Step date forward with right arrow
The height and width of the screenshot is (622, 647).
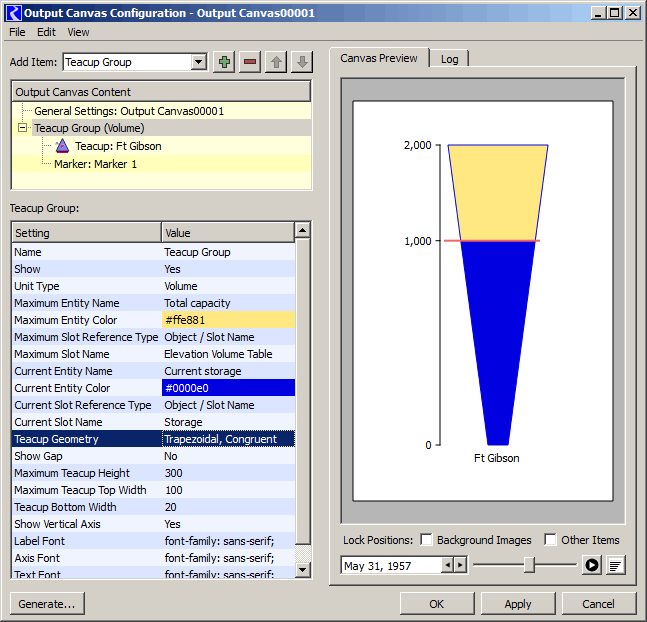pos(460,565)
